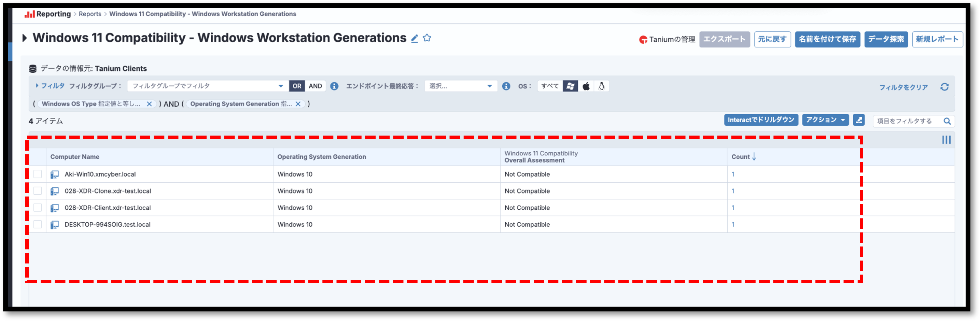Click the 名前を付けて保存 button
This screenshot has height=321, width=980.
[x=827, y=40]
